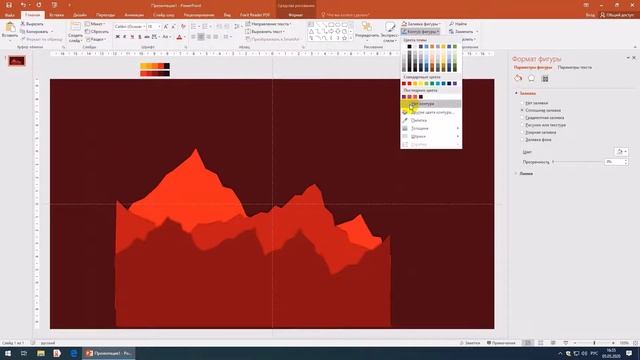Open Windows Start menu button

[x=8, y=353]
